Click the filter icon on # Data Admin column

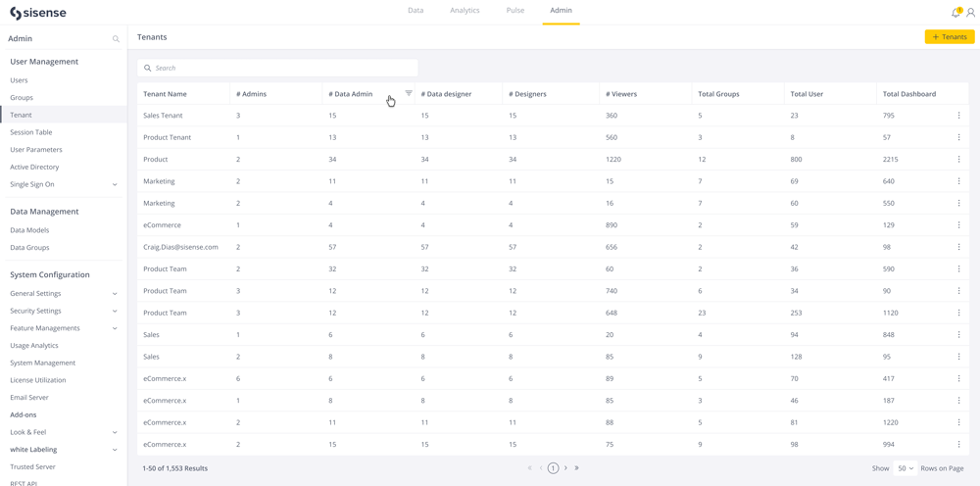tap(409, 92)
